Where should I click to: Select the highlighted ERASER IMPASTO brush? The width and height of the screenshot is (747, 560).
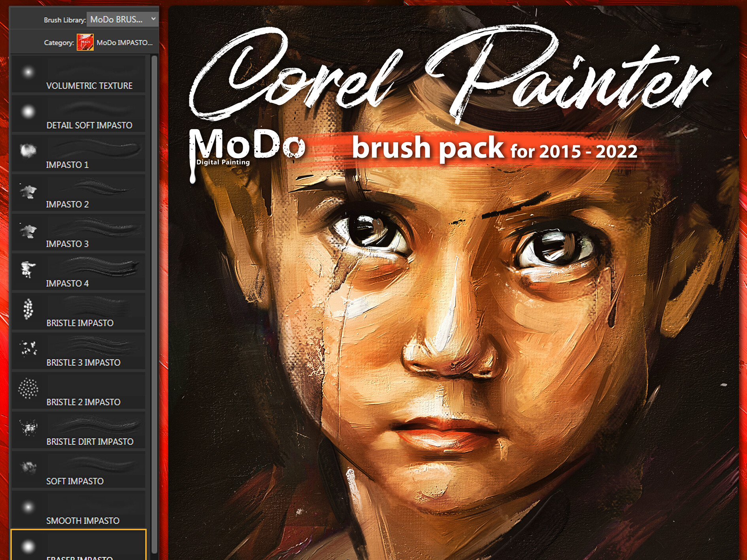[x=78, y=545]
